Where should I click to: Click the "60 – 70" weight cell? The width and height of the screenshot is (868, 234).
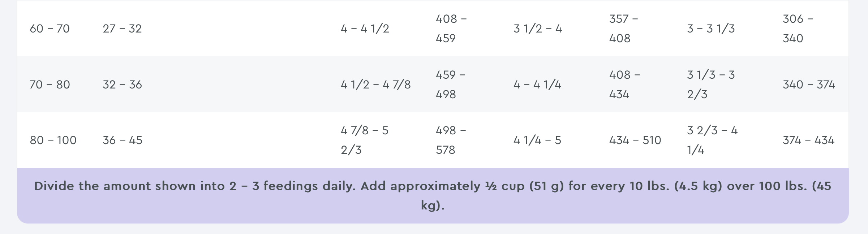pyautogui.click(x=50, y=29)
